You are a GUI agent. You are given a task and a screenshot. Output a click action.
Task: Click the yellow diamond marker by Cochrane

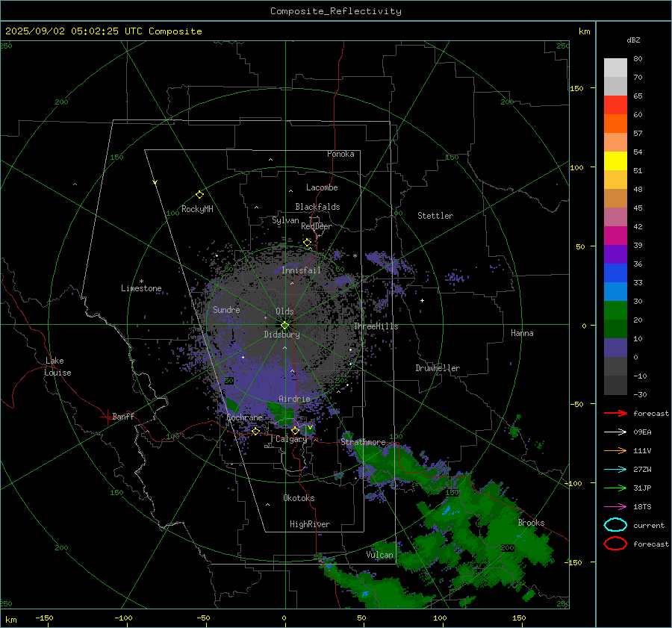pos(255,431)
